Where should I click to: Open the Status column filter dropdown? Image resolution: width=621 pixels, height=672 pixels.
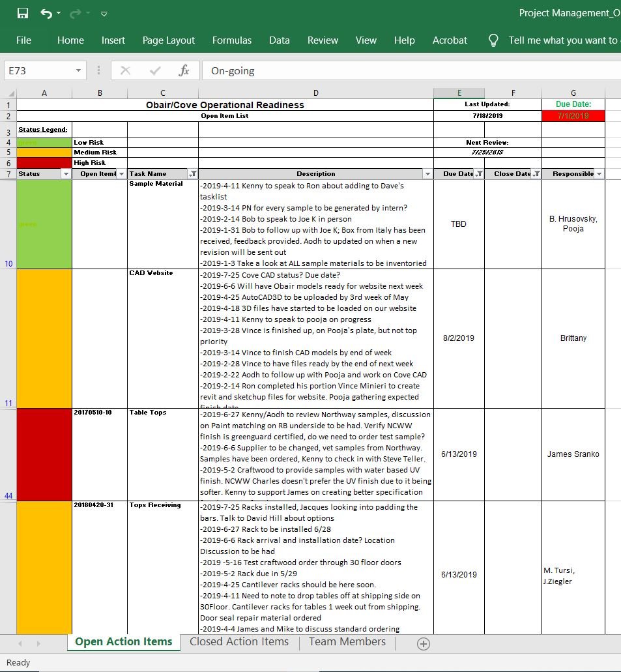pyautogui.click(x=66, y=174)
